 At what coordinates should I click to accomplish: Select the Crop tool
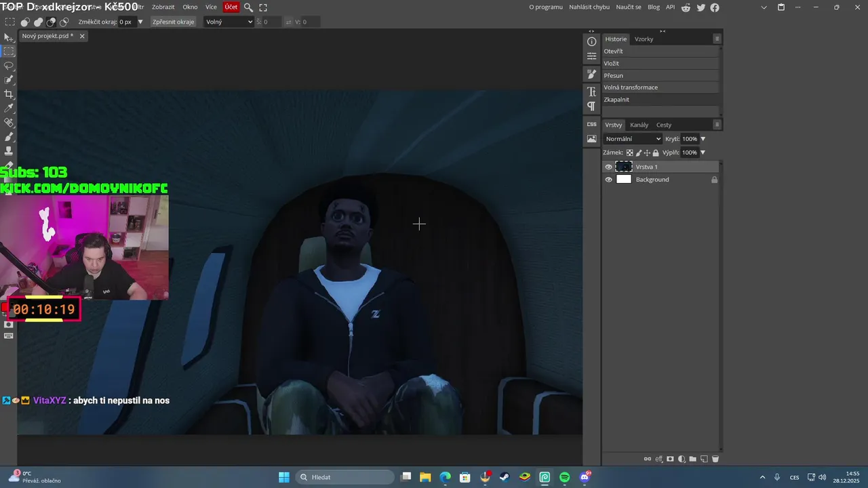9,94
